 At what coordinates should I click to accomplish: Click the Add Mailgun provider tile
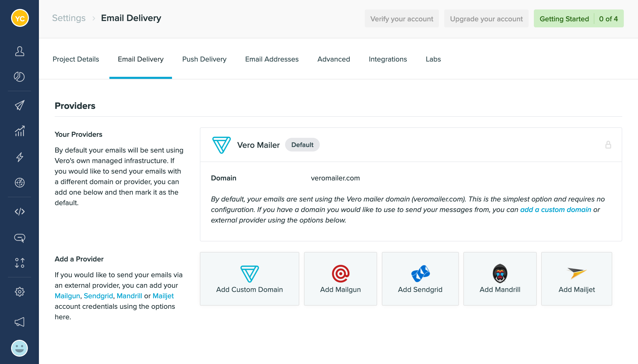click(x=340, y=279)
